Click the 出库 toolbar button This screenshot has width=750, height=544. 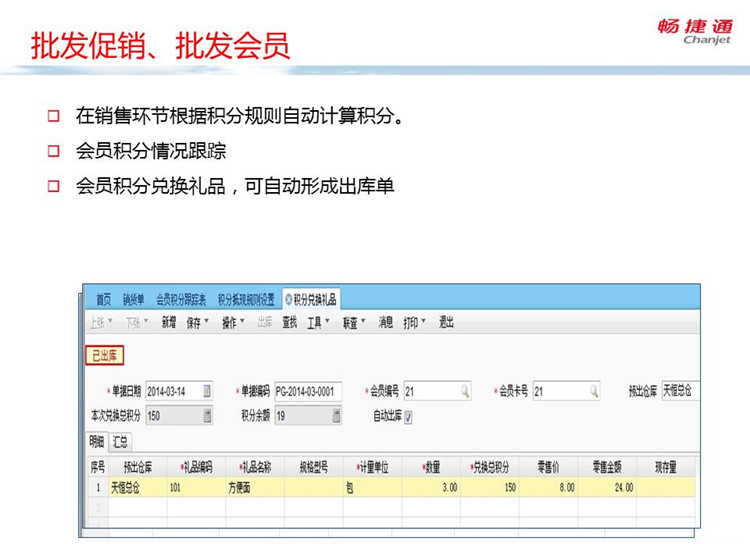point(265,322)
